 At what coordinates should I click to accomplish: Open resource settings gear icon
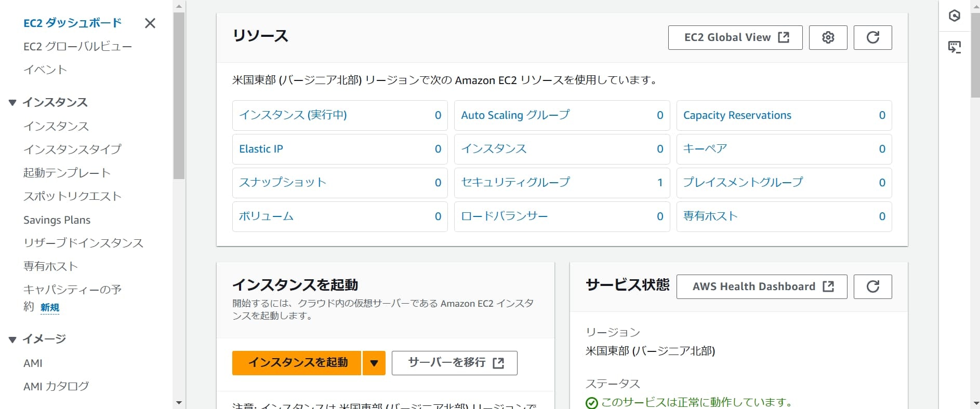coord(828,37)
